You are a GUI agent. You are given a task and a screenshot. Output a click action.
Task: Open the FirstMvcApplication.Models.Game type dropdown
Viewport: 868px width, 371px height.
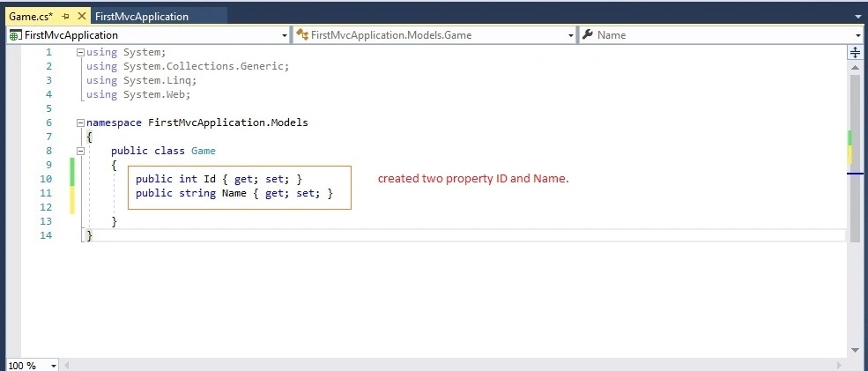point(571,35)
